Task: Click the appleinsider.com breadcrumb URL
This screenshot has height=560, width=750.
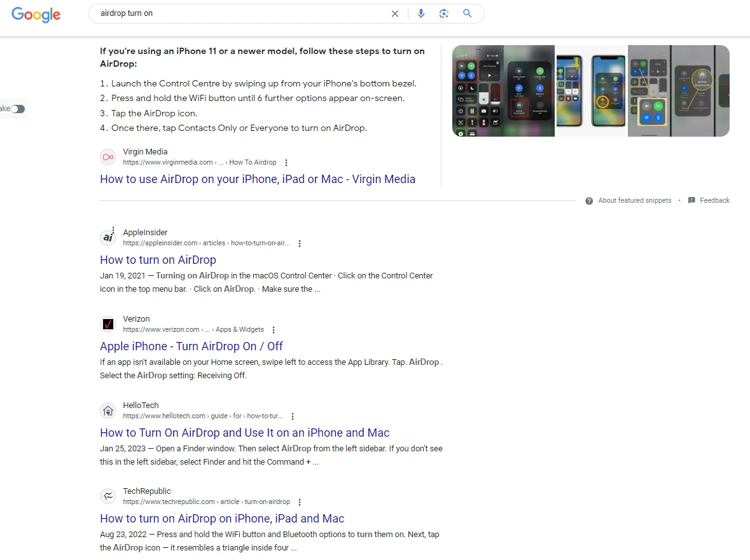Action: [206, 243]
